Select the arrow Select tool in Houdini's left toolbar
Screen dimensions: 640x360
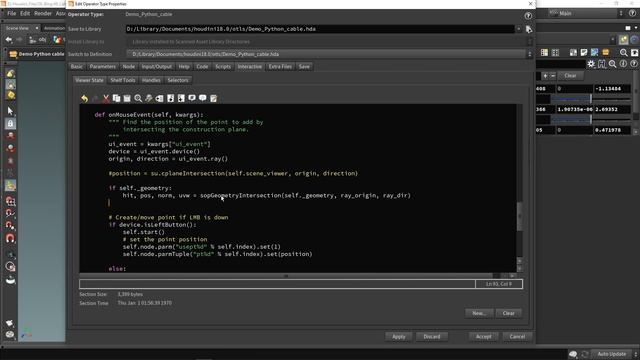pos(10,111)
